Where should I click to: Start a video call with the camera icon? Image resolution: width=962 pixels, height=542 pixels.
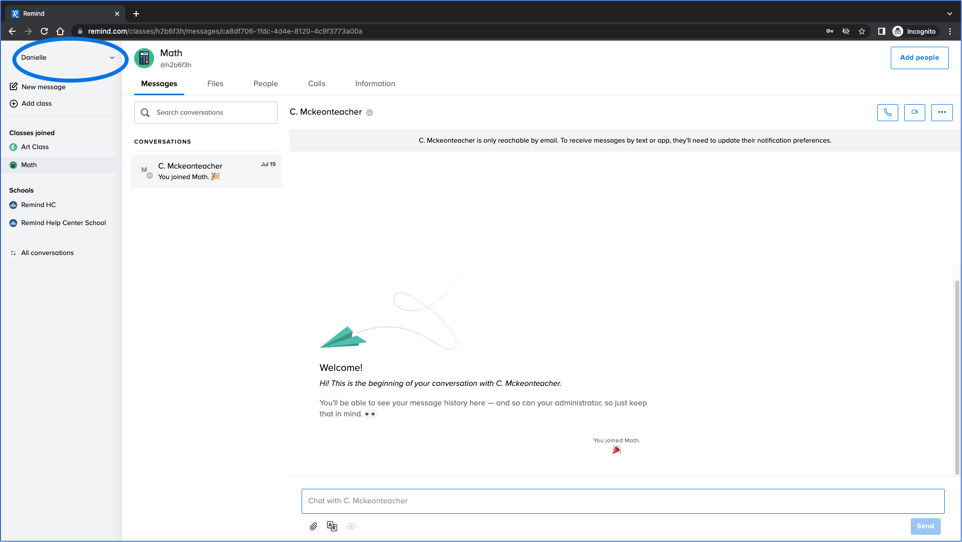tap(914, 113)
